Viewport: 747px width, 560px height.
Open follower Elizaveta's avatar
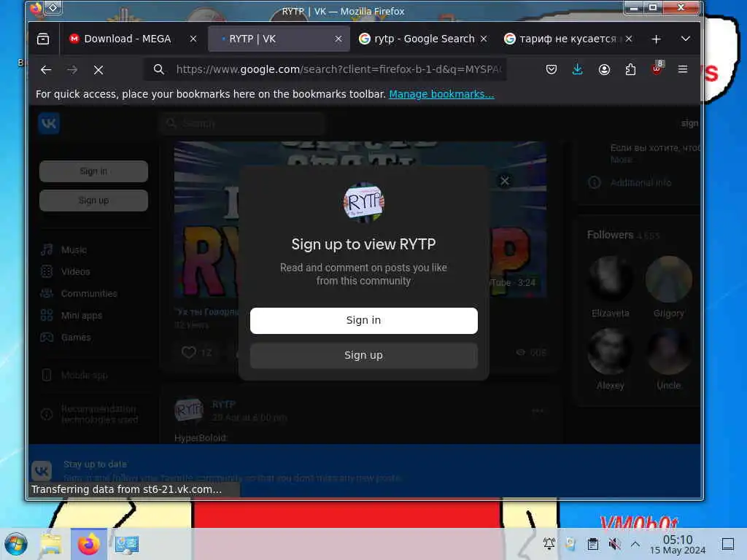point(611,279)
